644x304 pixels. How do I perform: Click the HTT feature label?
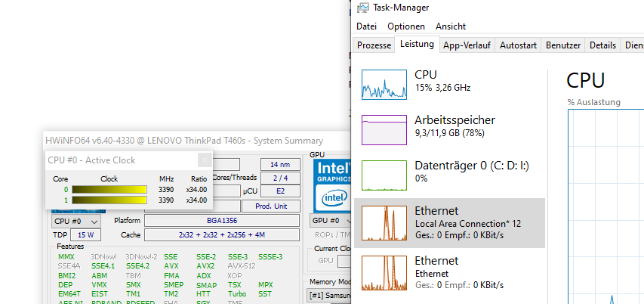[203, 294]
